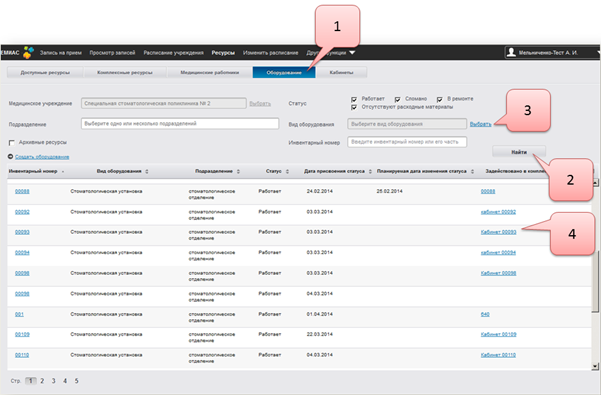Sort by Статус column arrows
This screenshot has width=601, height=395.
coord(287,172)
